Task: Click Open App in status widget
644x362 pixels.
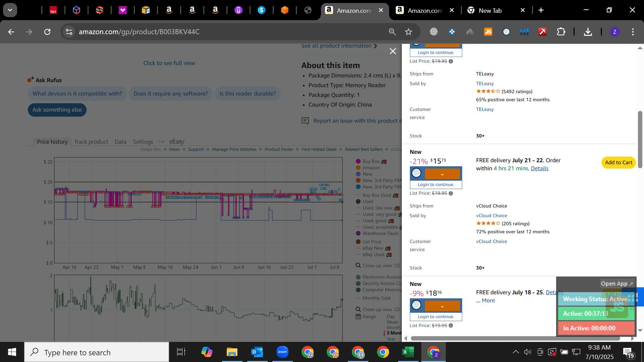Action: (616, 284)
